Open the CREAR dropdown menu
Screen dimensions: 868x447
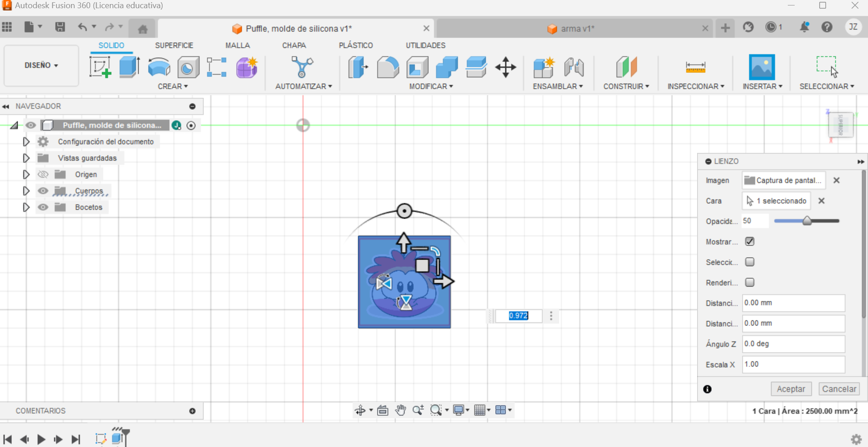coord(173,86)
